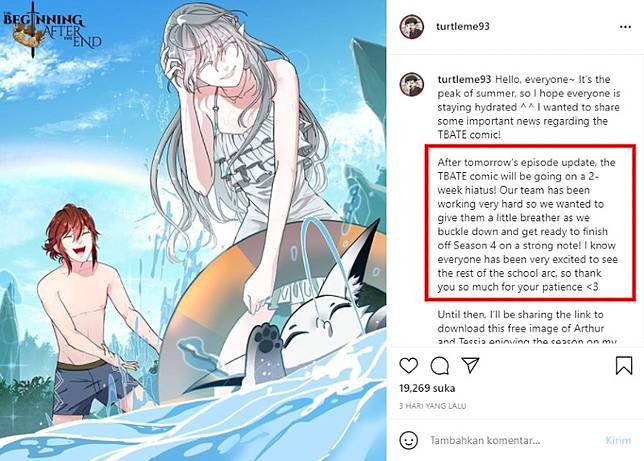644x461 pixels.
Task: Open comments via speech bubble icon
Action: (439, 365)
